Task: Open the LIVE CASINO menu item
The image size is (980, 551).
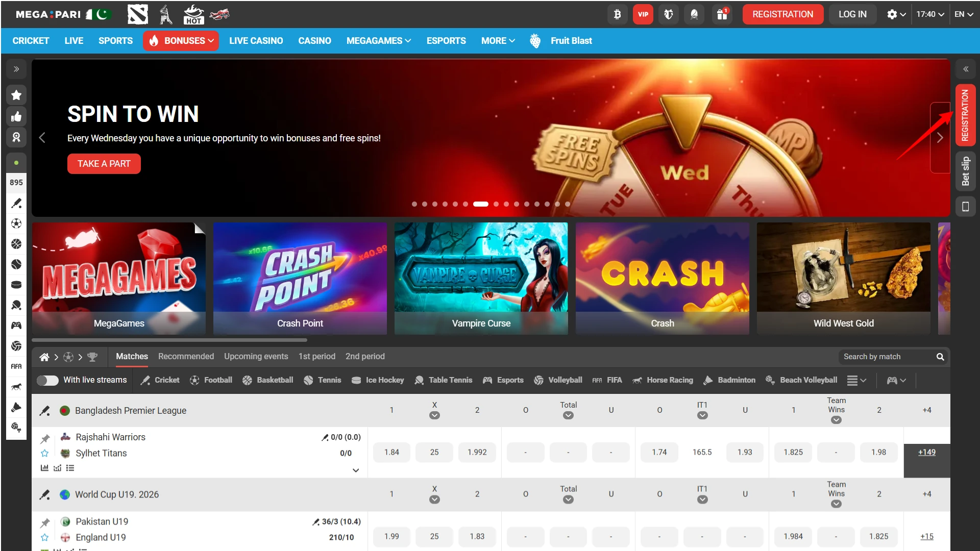Action: click(256, 41)
